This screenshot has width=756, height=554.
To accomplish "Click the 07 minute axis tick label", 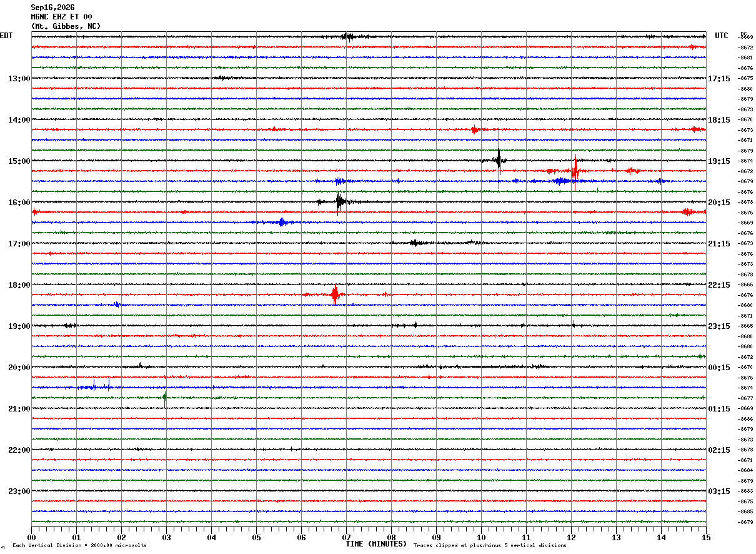I will click(x=346, y=537).
